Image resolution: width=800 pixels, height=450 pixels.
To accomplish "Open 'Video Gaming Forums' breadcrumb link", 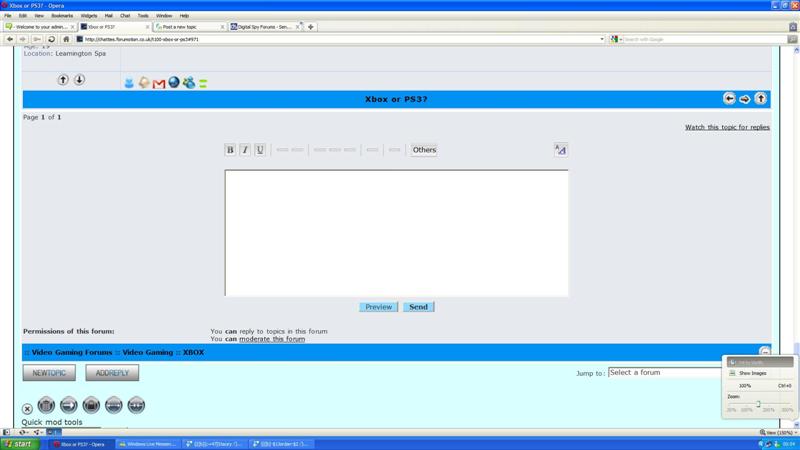I will [72, 353].
